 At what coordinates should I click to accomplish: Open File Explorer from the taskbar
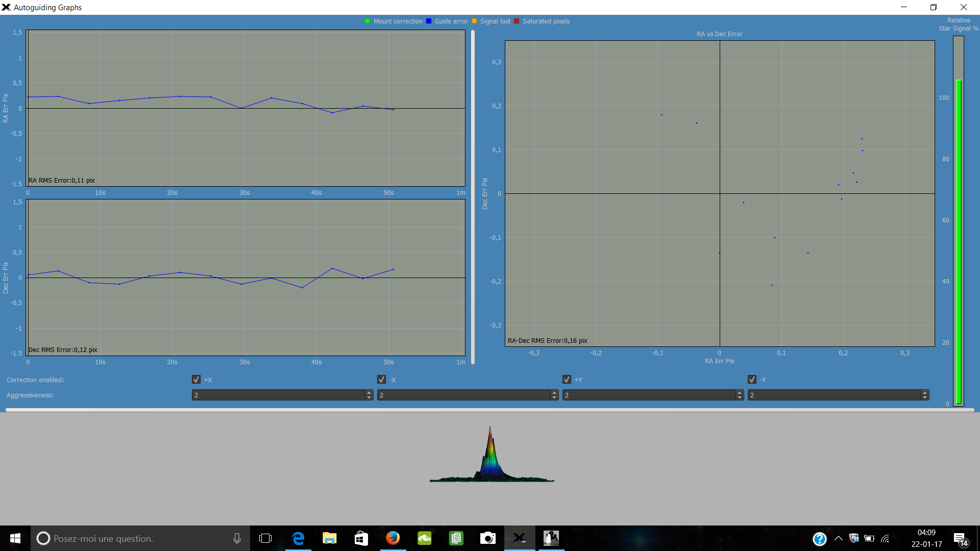point(330,538)
